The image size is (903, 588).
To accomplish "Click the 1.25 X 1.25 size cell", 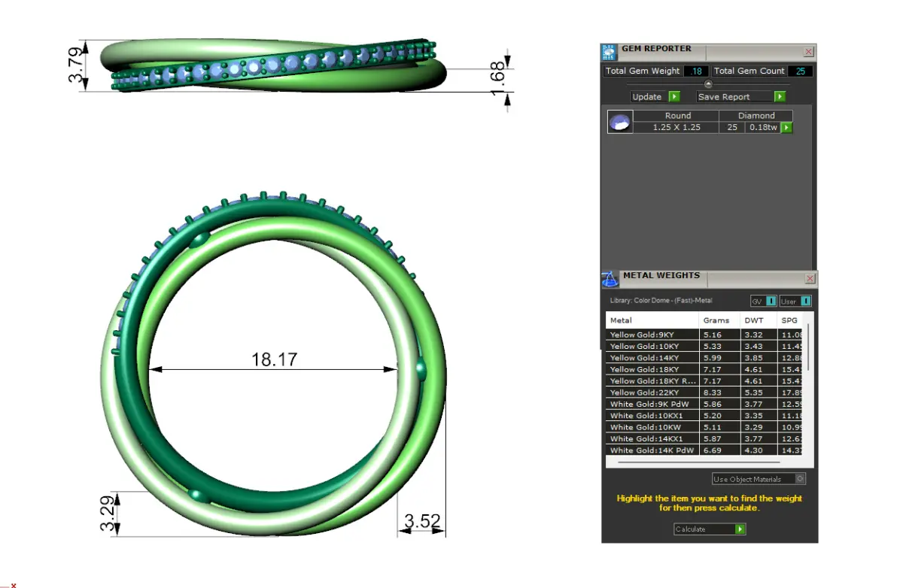I will (x=676, y=128).
